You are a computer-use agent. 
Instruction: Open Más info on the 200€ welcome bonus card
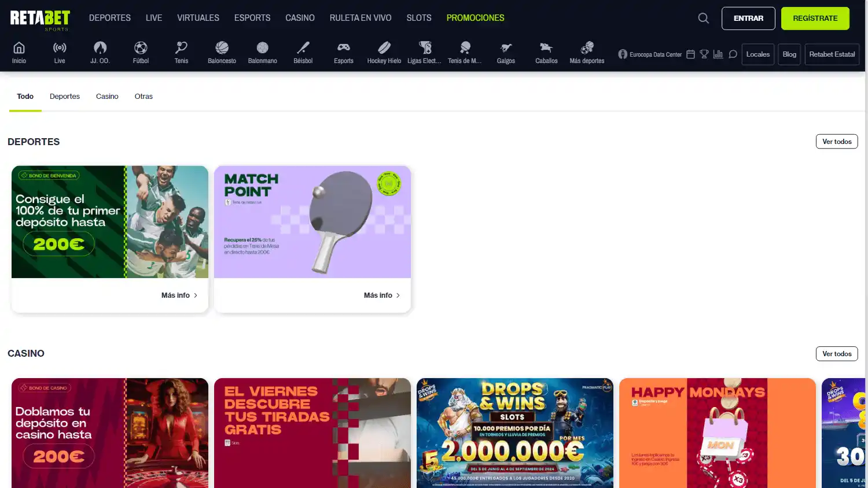click(x=179, y=295)
